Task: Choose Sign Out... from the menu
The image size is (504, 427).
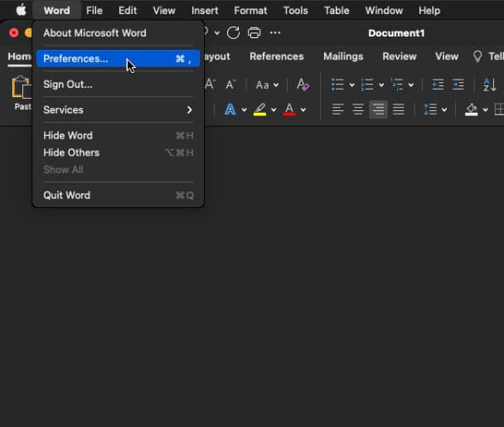Action: point(118,85)
